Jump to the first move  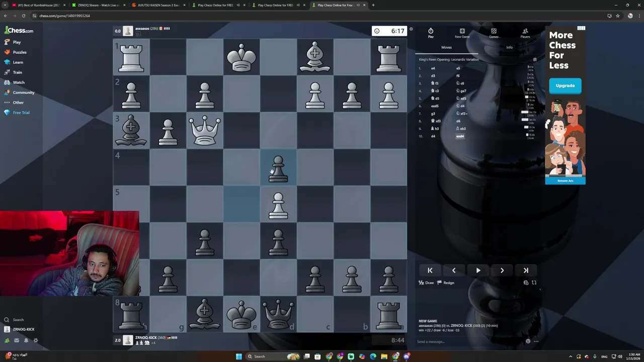coord(430,270)
